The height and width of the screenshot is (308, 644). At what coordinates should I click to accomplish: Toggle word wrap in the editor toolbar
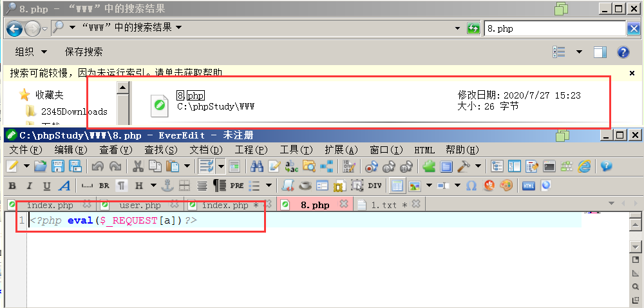click(x=206, y=166)
